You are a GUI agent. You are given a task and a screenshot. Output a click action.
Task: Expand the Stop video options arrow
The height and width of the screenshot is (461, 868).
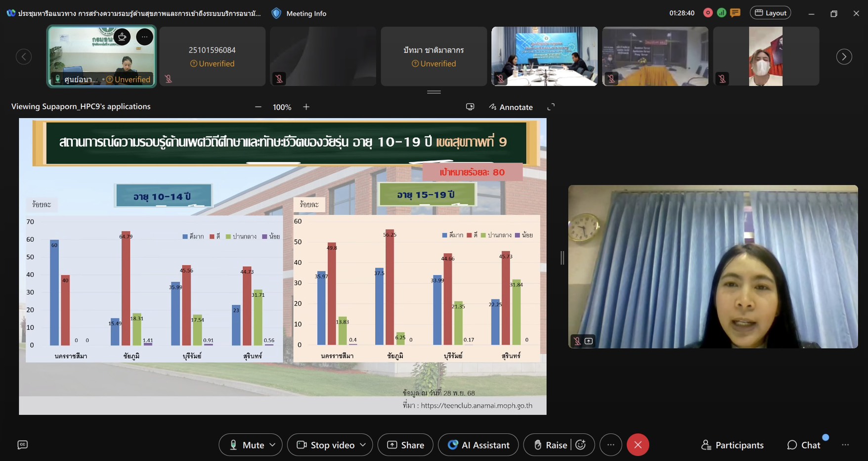[363, 445]
